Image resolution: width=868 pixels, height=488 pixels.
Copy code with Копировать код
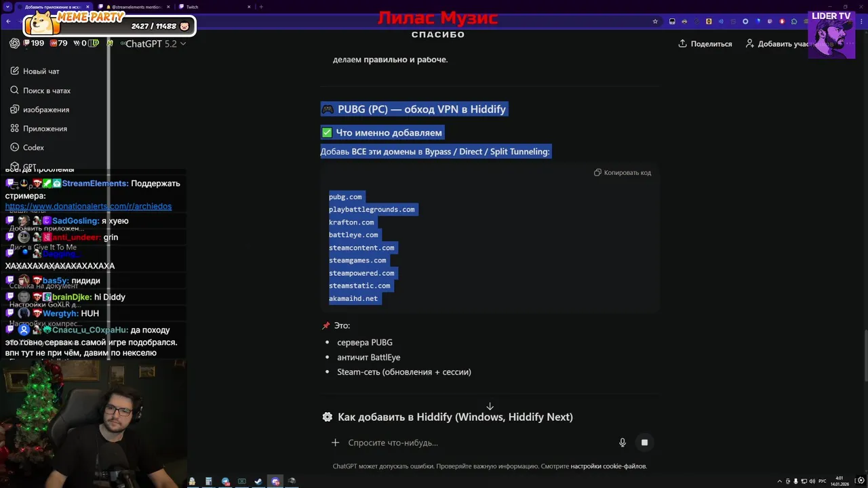623,173
